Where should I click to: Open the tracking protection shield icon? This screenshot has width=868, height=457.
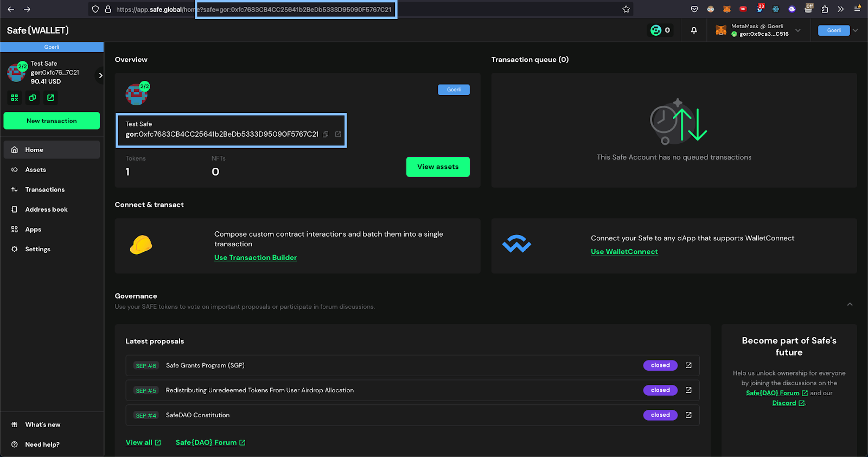95,9
